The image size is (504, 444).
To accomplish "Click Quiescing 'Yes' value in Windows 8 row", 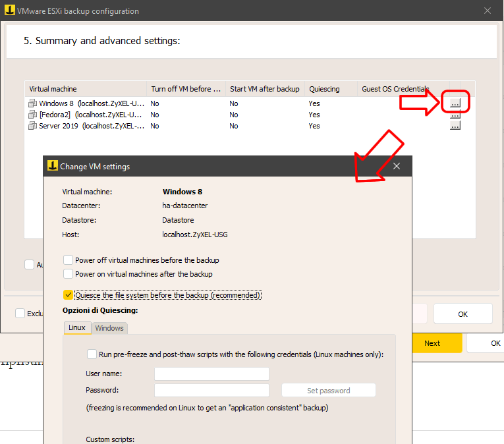I will pos(314,103).
